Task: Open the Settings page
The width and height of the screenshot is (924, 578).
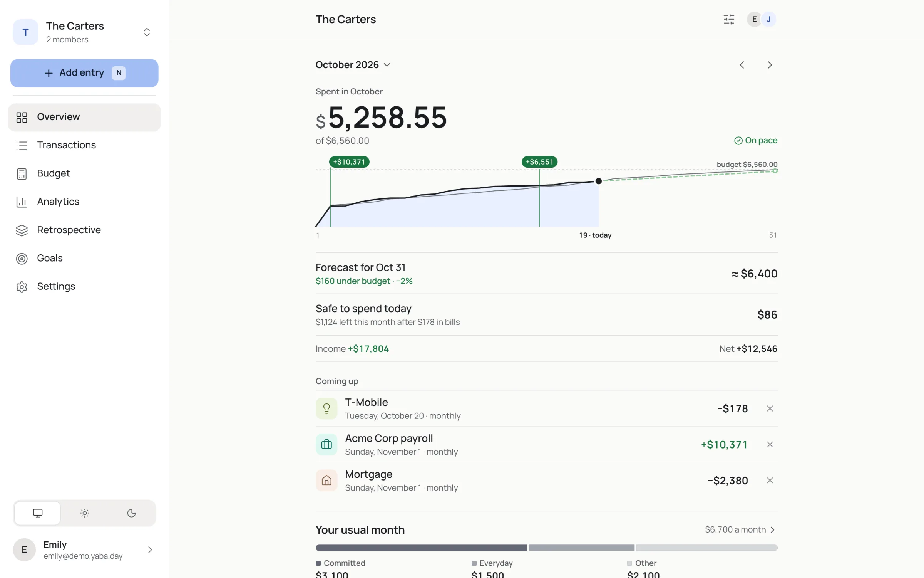Action: pos(84,287)
